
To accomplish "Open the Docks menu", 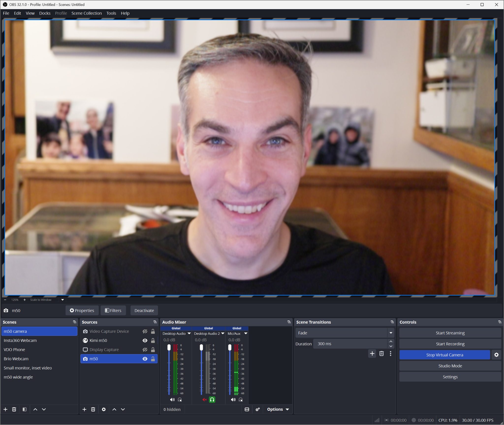I will tap(45, 13).
